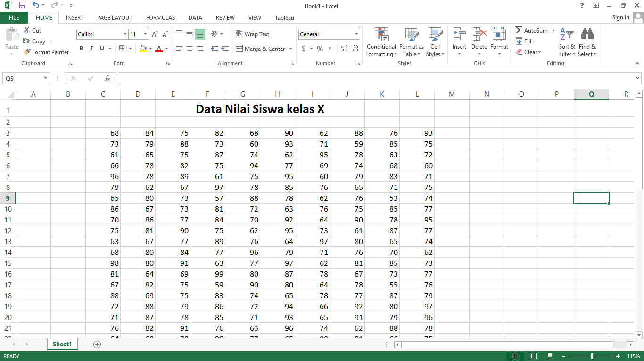644x361 pixels.
Task: Click inside the formula bar
Action: point(330,78)
